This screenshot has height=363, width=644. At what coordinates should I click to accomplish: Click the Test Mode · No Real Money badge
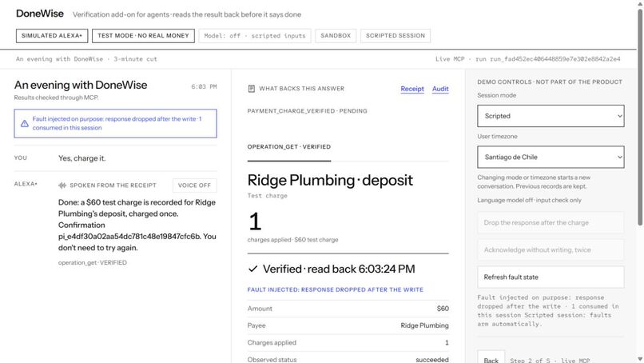pos(143,36)
